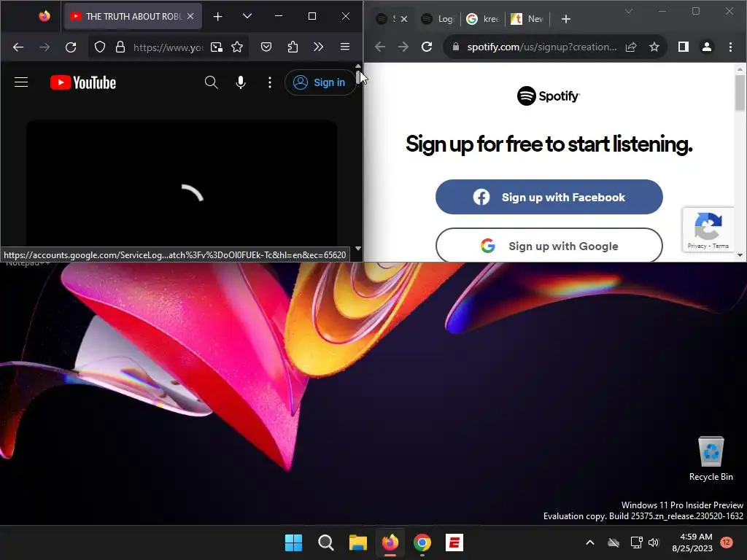The height and width of the screenshot is (560, 747).
Task: Open File Explorer from the taskbar
Action: (357, 542)
